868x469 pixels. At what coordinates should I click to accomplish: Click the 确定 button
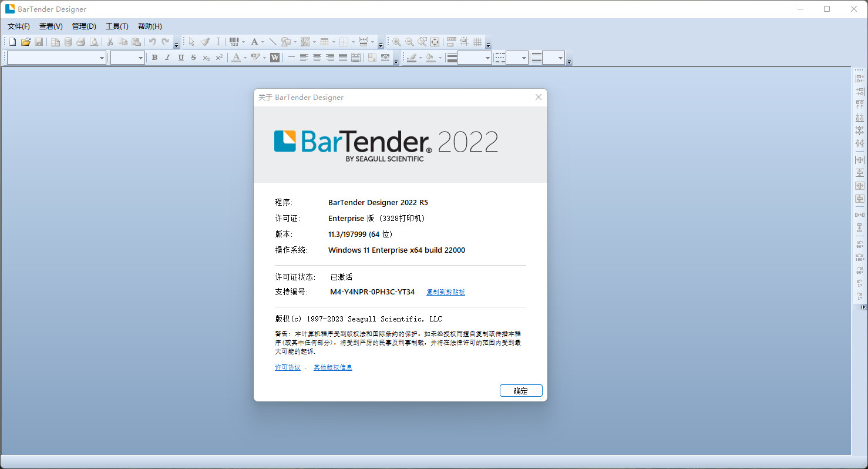[521, 391]
